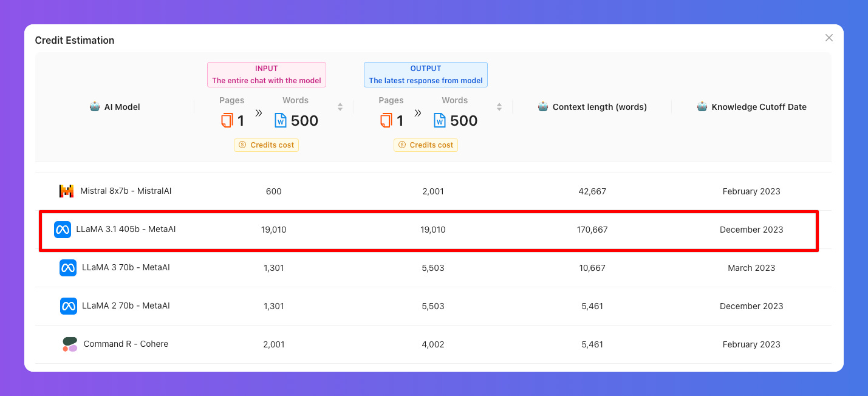Click Mistral output cost 2,001
Viewport: 868px width, 396px height.
(x=433, y=191)
